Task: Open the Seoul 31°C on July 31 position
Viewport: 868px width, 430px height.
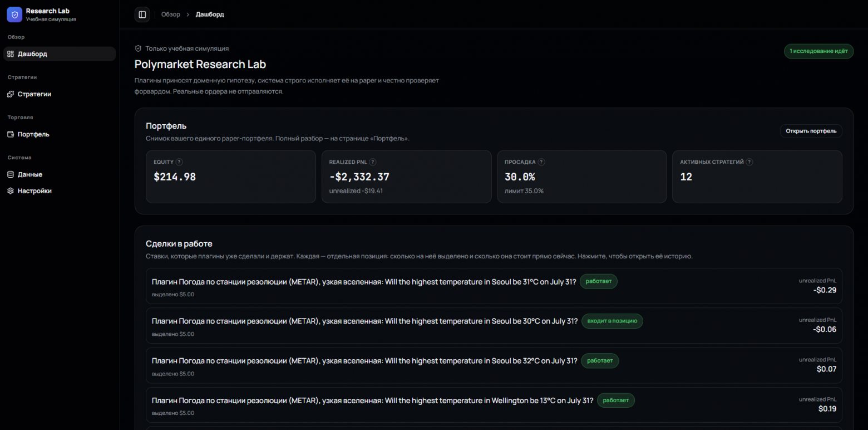Action: [x=494, y=286]
